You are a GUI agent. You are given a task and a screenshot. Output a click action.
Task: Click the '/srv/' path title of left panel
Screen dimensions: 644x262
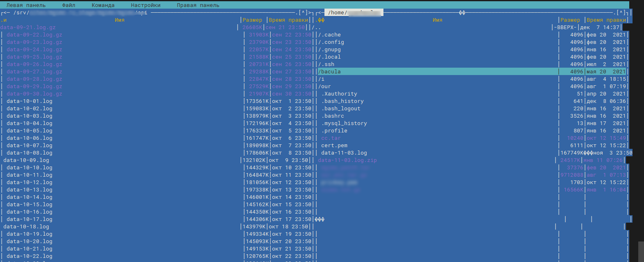click(x=80, y=13)
